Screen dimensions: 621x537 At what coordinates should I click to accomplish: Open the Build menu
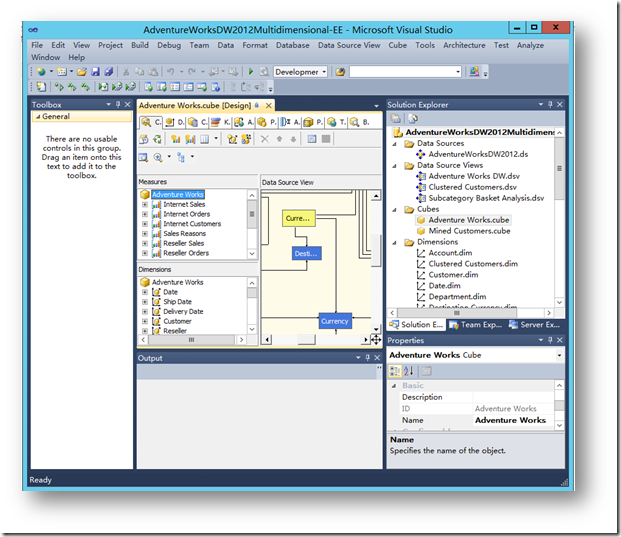click(140, 45)
